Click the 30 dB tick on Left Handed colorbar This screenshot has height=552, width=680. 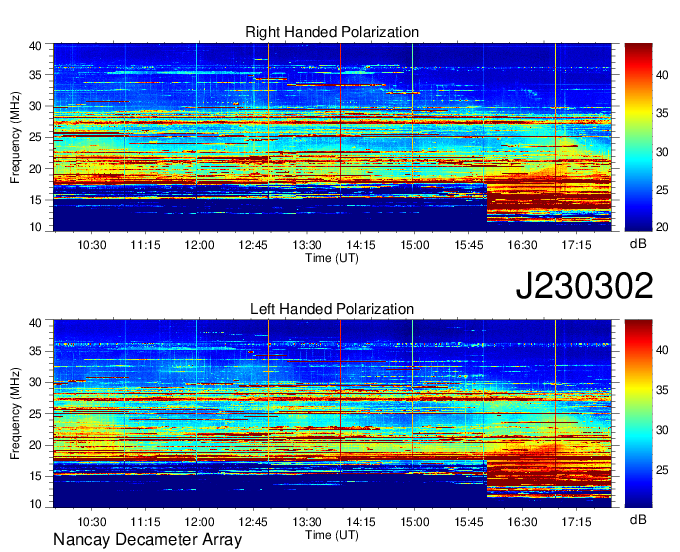[x=662, y=430]
